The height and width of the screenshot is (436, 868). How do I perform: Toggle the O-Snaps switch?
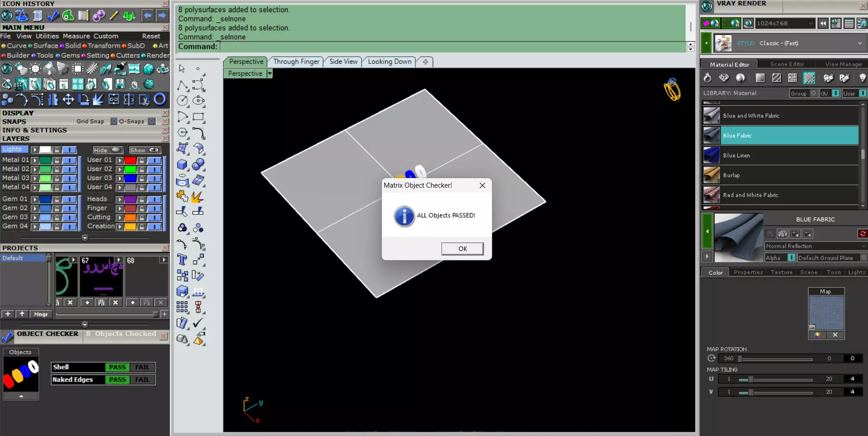point(152,121)
